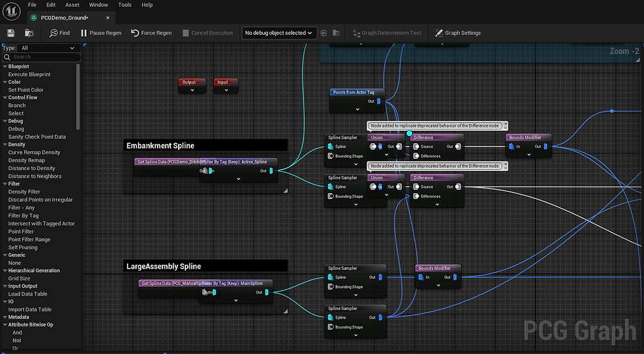Select Branch in palette

[17, 106]
